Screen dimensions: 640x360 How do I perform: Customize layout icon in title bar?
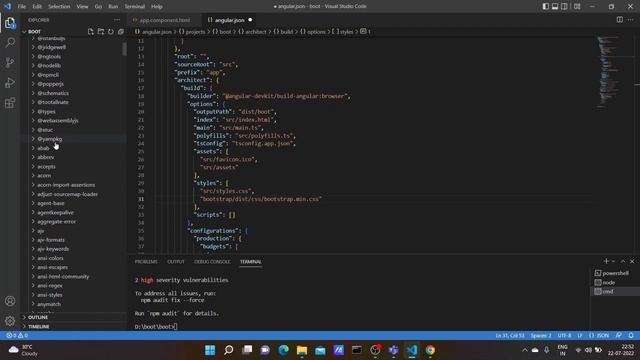pyautogui.click(x=577, y=7)
